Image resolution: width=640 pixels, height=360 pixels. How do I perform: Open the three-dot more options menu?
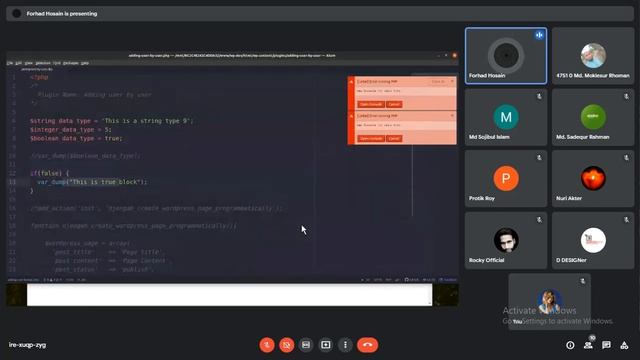345,345
